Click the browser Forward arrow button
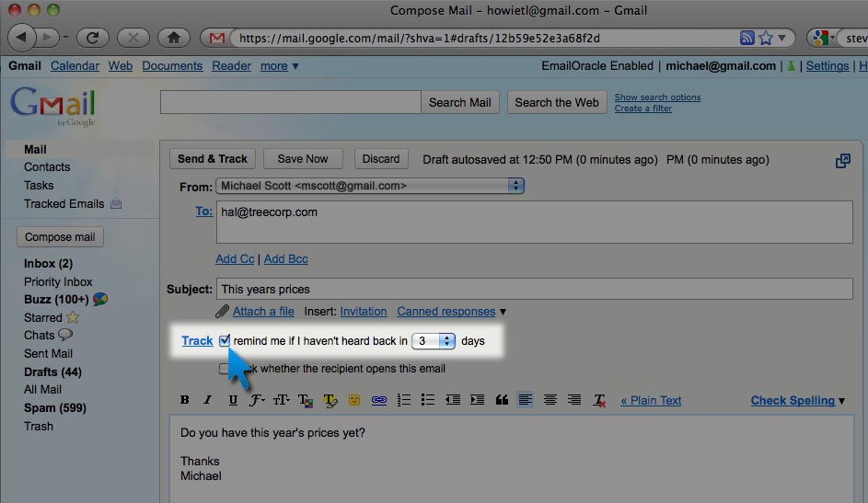This screenshot has width=868, height=503. (x=48, y=38)
